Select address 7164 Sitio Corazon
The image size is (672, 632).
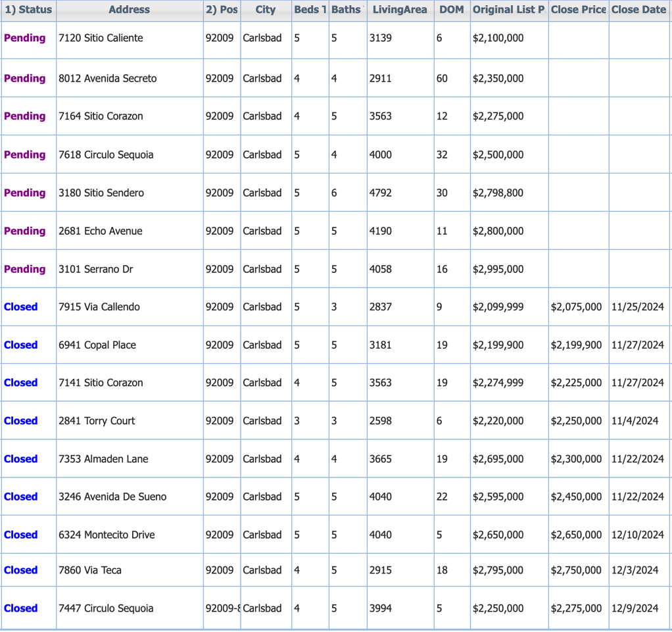click(101, 116)
